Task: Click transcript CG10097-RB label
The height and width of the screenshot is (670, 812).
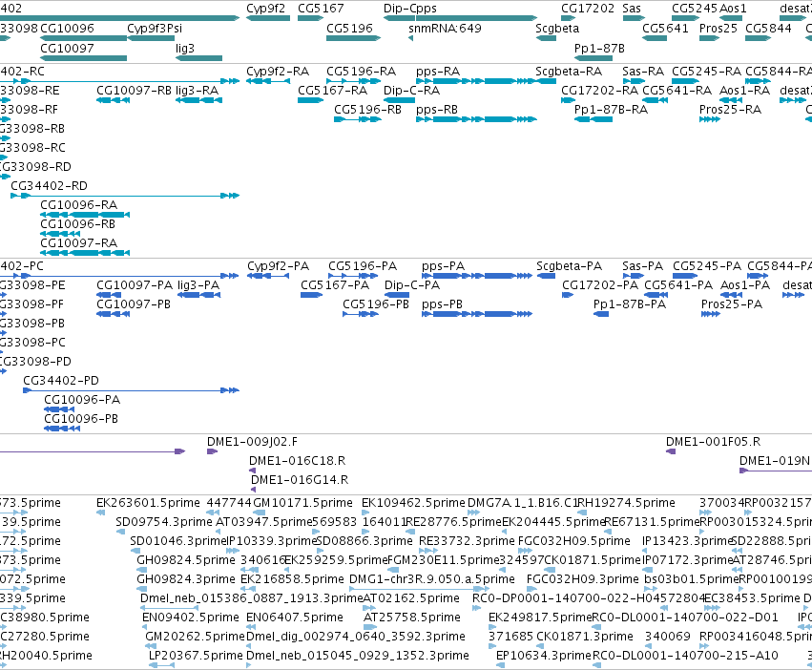Action: [134, 91]
